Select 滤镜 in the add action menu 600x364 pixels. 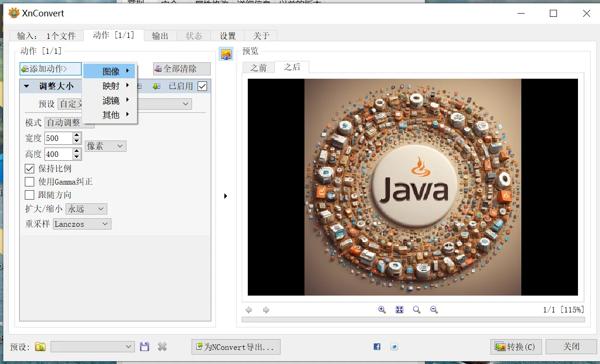tap(110, 100)
